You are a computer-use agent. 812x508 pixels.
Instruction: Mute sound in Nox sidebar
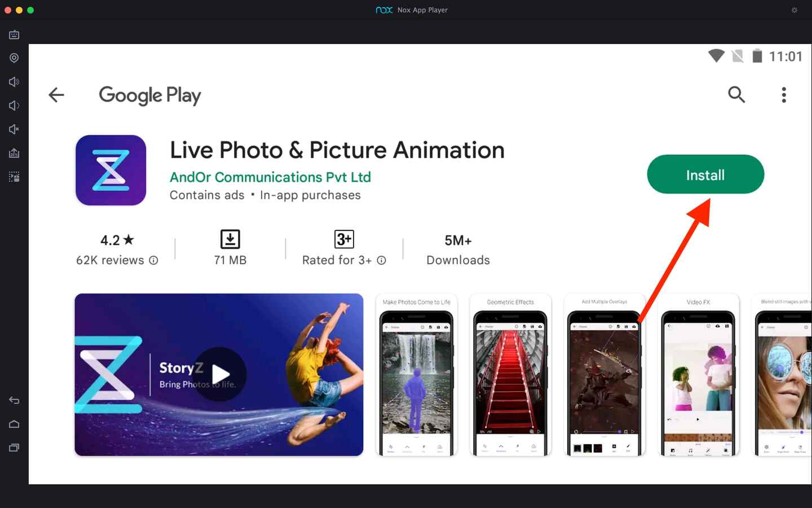point(14,129)
